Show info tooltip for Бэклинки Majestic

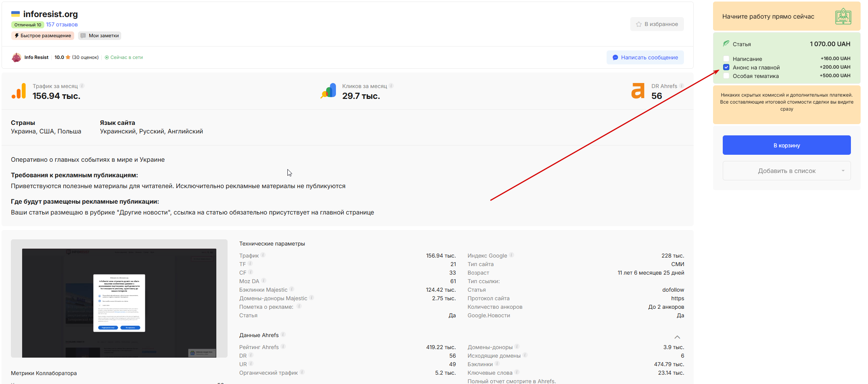click(292, 289)
